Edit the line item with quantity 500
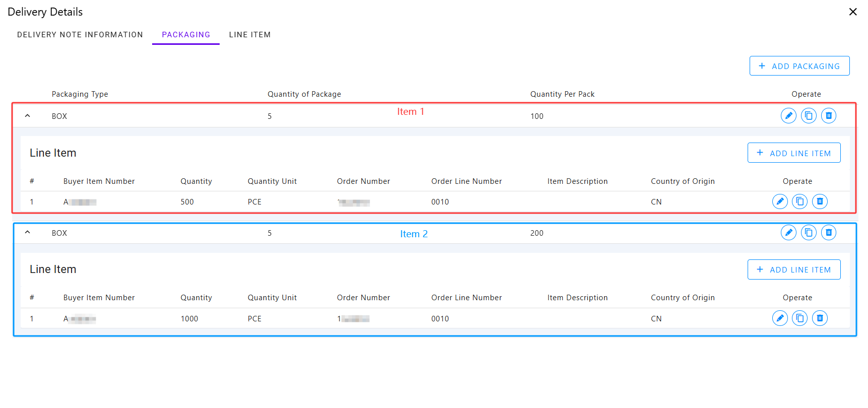The height and width of the screenshot is (408, 868). [780, 201]
